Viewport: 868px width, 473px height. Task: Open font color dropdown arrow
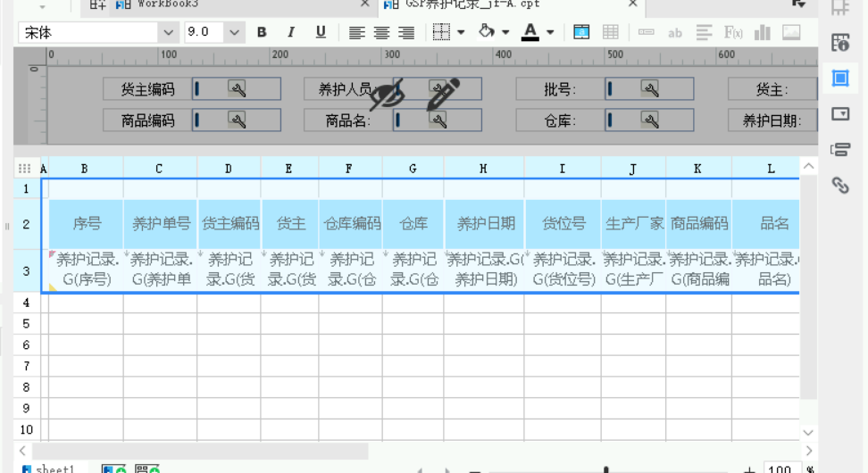550,32
